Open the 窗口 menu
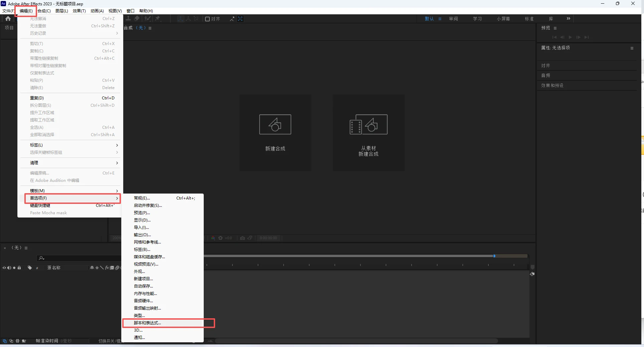 point(130,11)
